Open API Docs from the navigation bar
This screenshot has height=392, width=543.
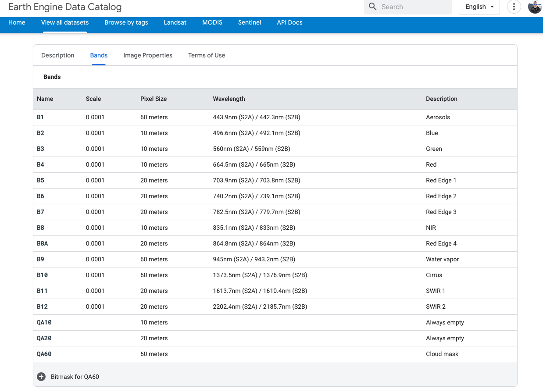[x=289, y=22]
